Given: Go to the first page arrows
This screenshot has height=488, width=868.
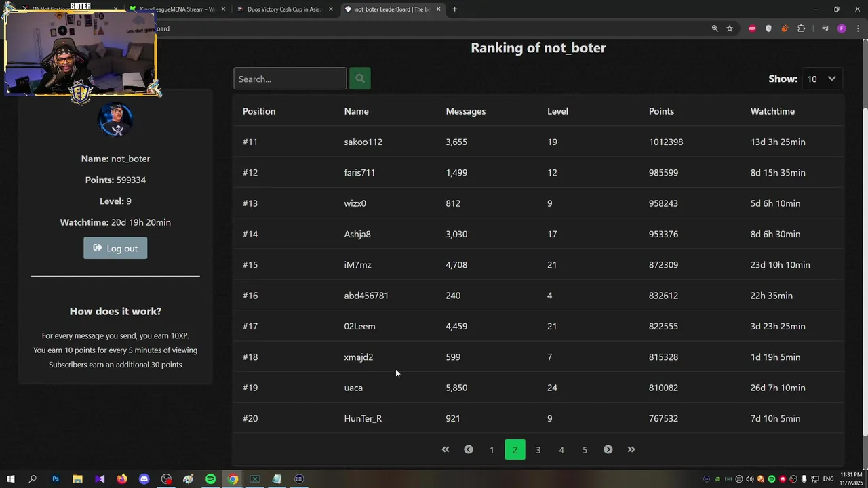Looking at the screenshot, I should coord(446,449).
